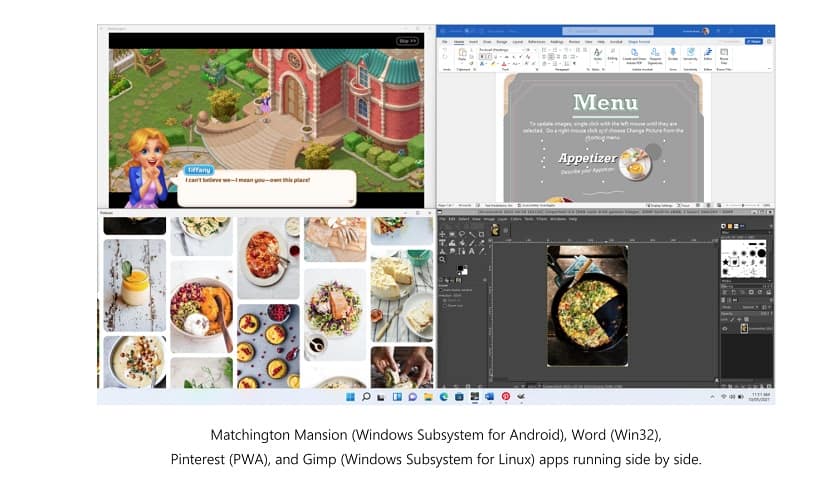Image resolution: width=840 pixels, height=482 pixels.
Task: Adjust the GIMP layer Opacity slider
Action: pyautogui.click(x=745, y=313)
